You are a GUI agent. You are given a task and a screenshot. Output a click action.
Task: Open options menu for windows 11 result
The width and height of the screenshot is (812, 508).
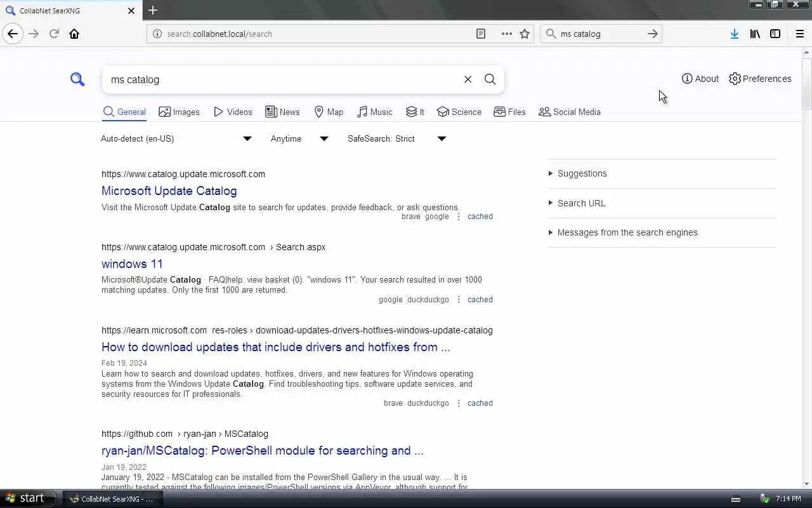(459, 300)
